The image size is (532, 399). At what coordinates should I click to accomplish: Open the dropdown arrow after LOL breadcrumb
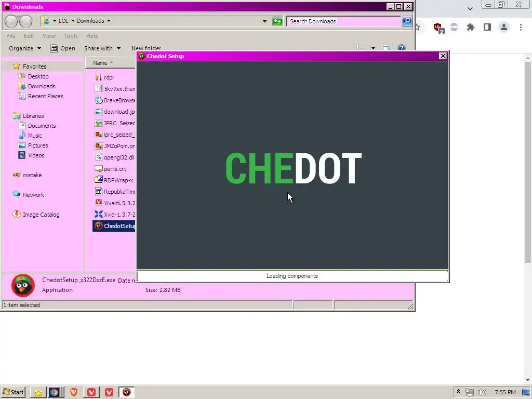pos(73,21)
